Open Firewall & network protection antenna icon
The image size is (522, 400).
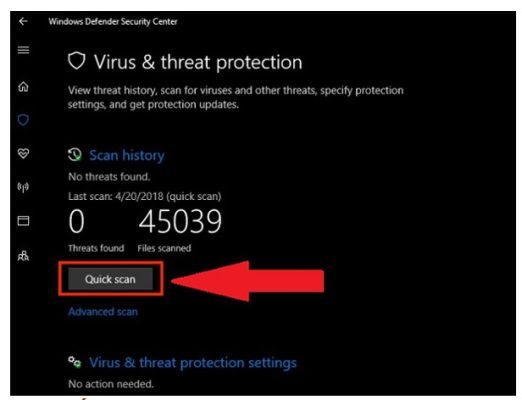tap(23, 187)
